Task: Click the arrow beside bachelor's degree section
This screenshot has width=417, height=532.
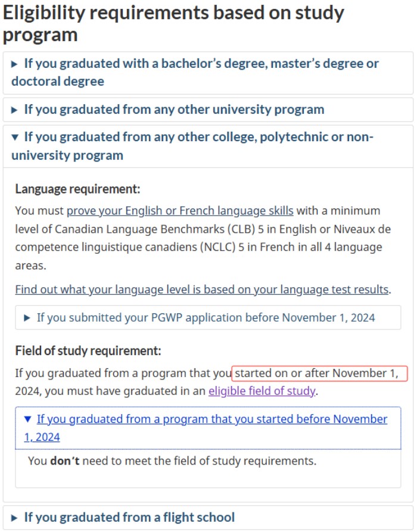Action: [x=15, y=64]
